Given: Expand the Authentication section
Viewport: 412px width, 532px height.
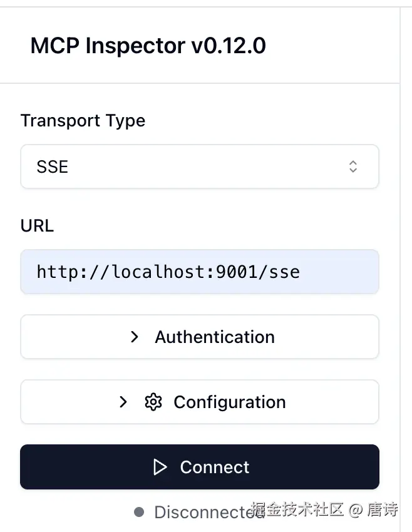Looking at the screenshot, I should [200, 337].
